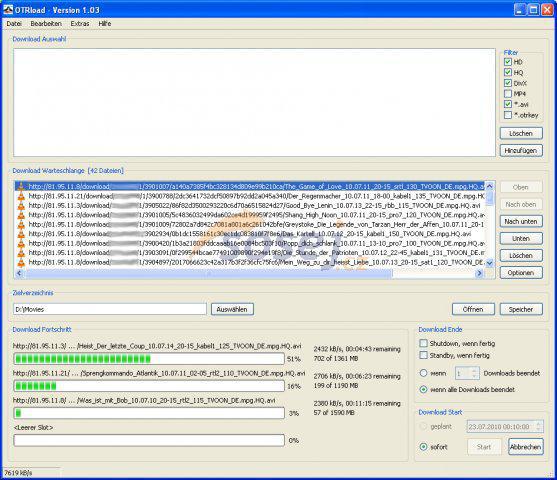Uncheck the HD filter checkbox
The height and width of the screenshot is (480, 557).
click(508, 62)
